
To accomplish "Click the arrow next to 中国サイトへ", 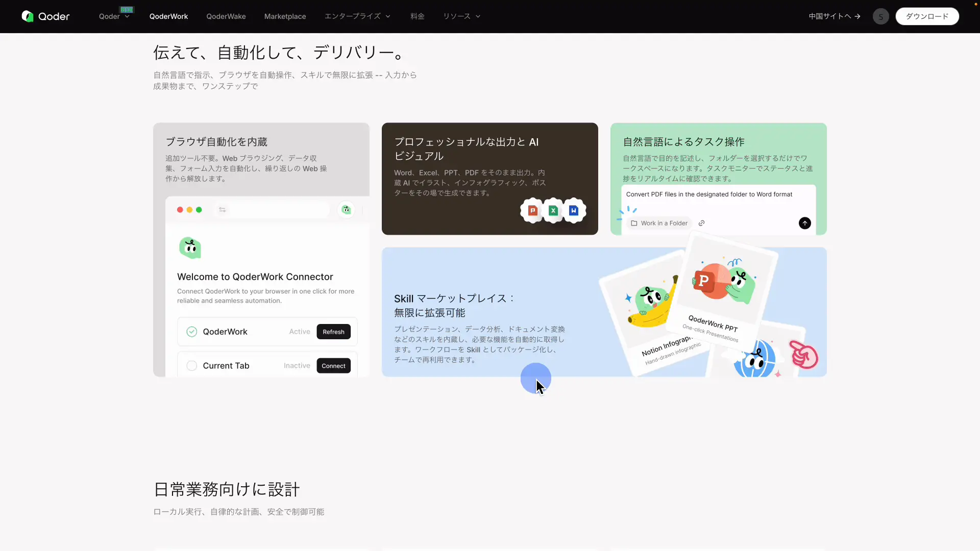I will click(857, 16).
